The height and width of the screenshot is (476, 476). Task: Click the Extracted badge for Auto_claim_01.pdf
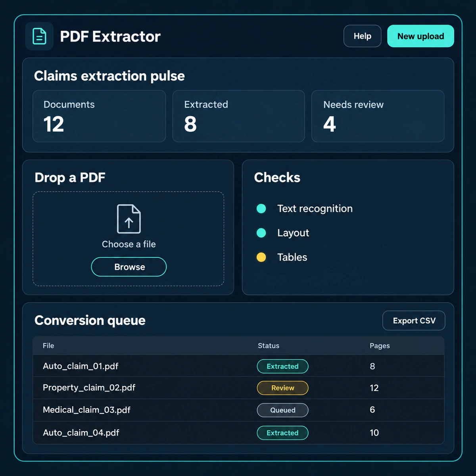282,366
